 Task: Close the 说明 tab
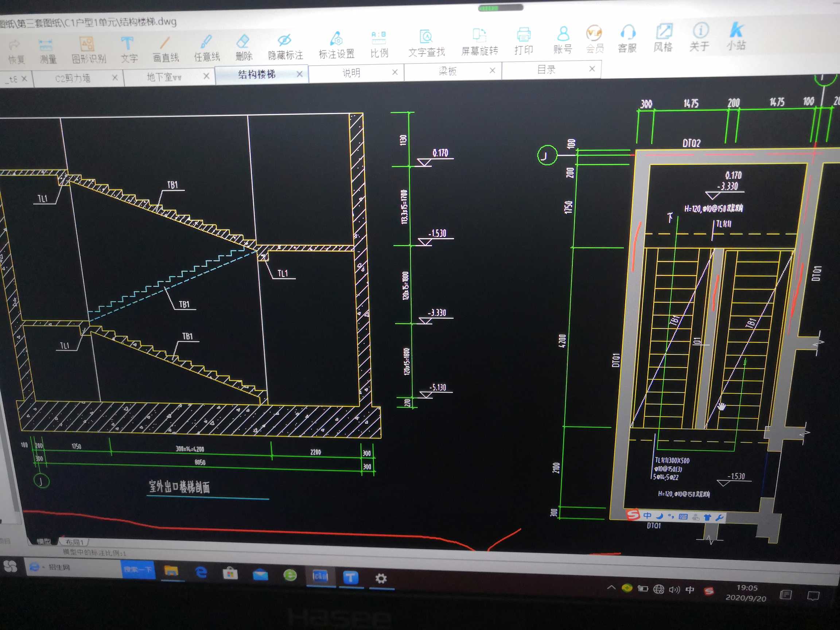click(395, 72)
